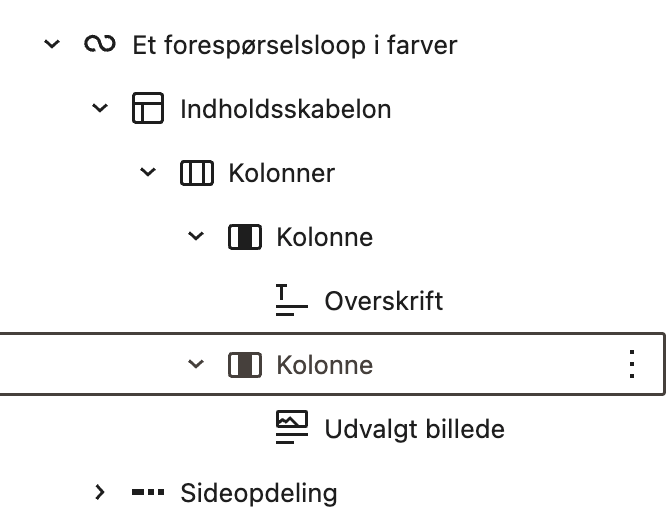Screen dimensions: 668x526
Task: Open options menu for selected Kolonne
Action: point(631,365)
